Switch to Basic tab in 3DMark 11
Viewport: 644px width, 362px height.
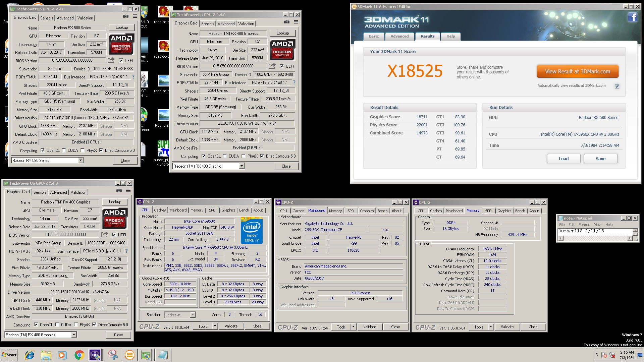(x=374, y=36)
